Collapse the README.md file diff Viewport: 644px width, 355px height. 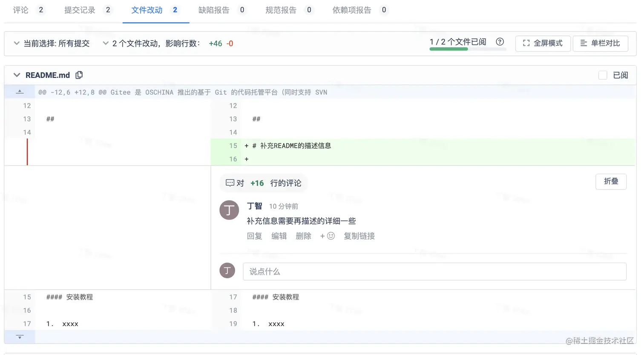pyautogui.click(x=17, y=75)
